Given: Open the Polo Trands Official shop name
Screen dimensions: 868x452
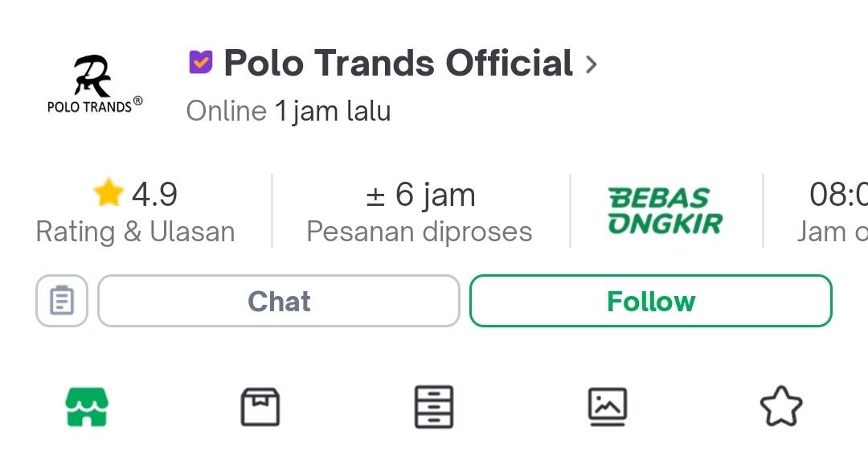Looking at the screenshot, I should tap(398, 64).
